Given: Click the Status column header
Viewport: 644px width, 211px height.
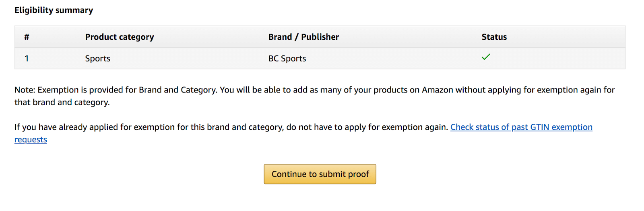Looking at the screenshot, I should [494, 37].
